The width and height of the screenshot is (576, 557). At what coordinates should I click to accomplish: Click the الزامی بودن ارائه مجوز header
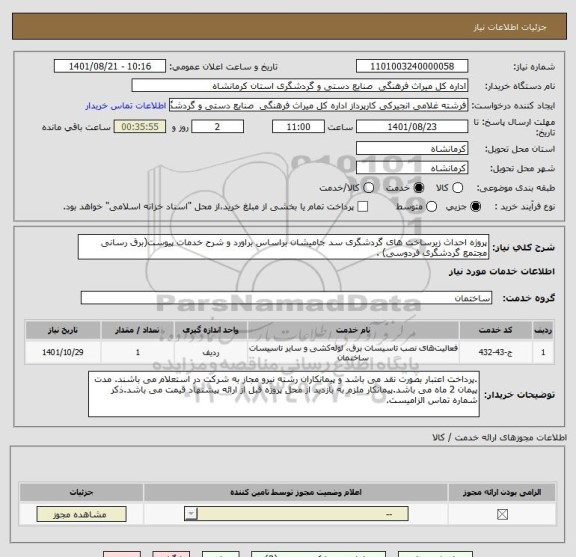[x=502, y=492]
